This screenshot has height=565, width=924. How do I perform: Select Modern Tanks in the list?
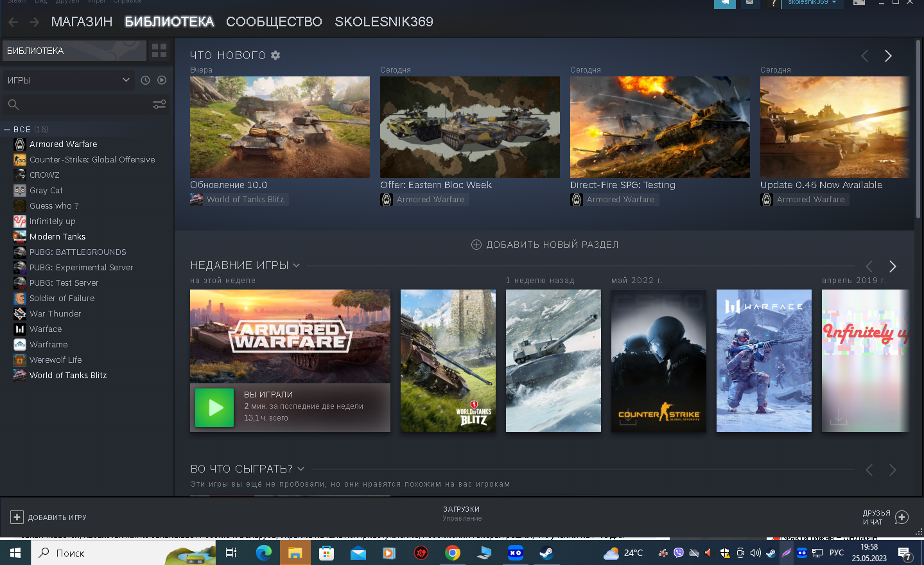coord(57,236)
